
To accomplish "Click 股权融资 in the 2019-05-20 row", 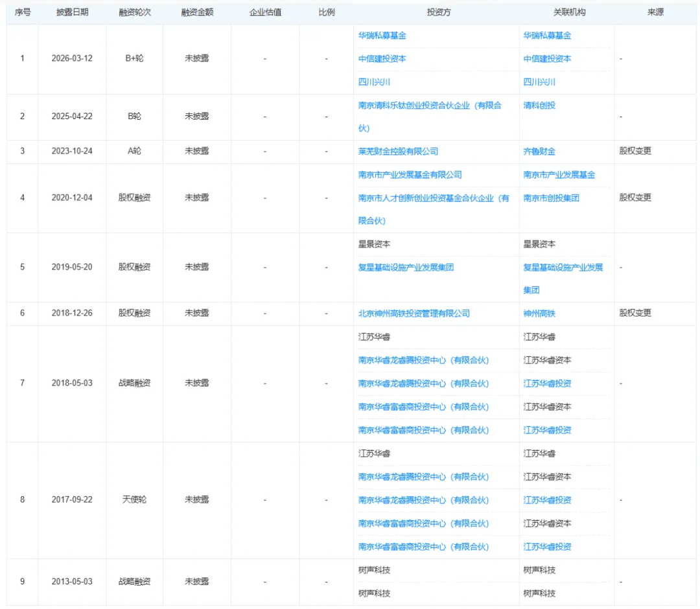I will [x=134, y=267].
